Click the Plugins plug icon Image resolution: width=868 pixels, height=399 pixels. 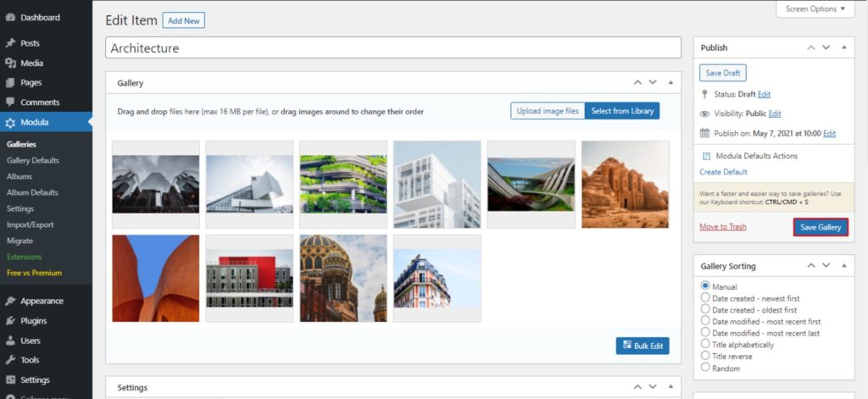(10, 321)
